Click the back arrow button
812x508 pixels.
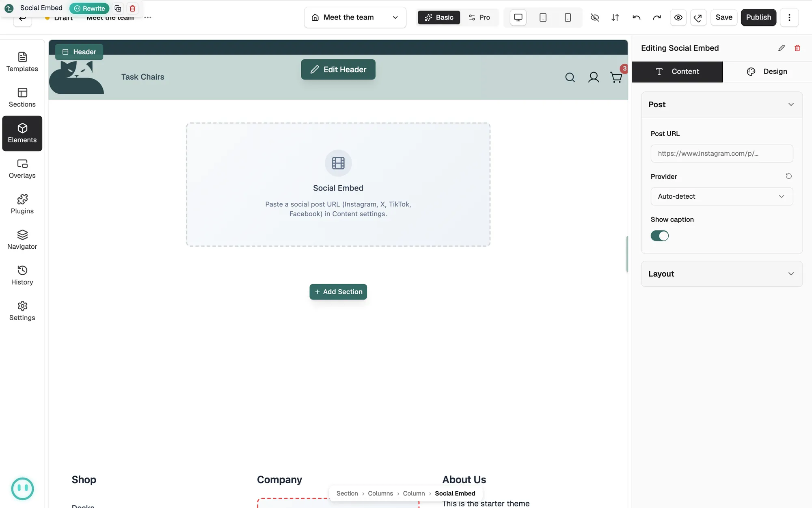point(22,19)
